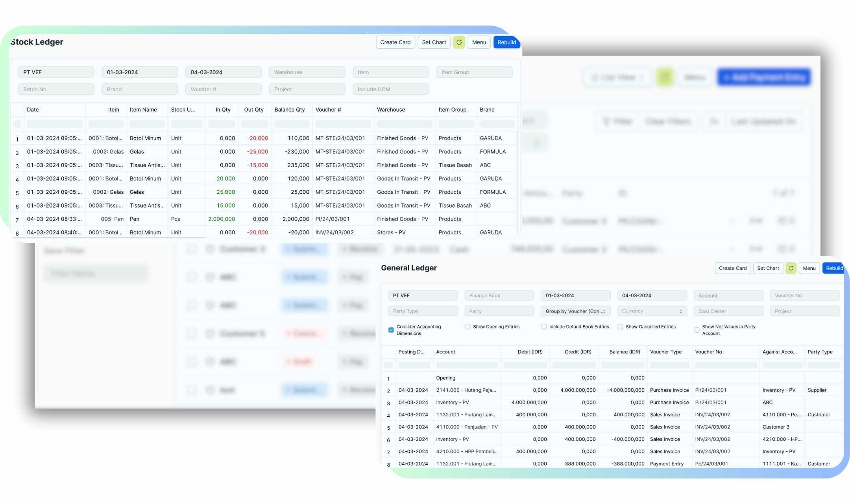Click Stock Ledger refresh icon
The width and height of the screenshot is (850, 504).
click(459, 42)
